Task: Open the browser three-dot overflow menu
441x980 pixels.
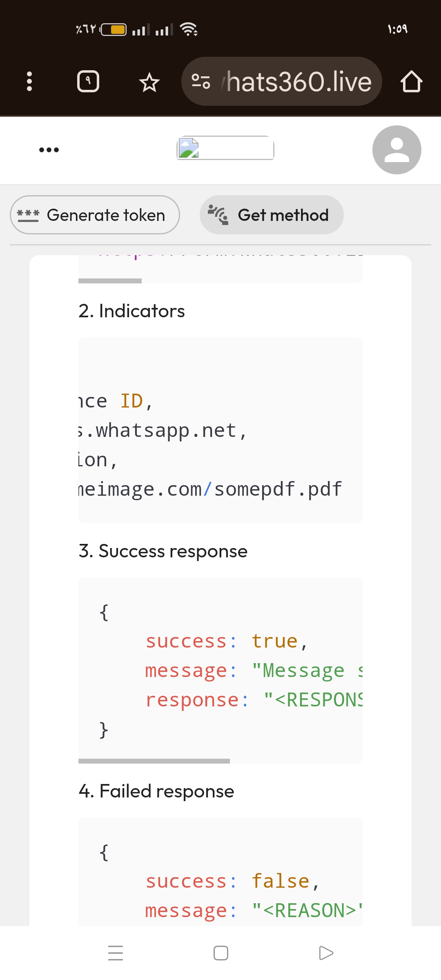Action: (x=29, y=81)
